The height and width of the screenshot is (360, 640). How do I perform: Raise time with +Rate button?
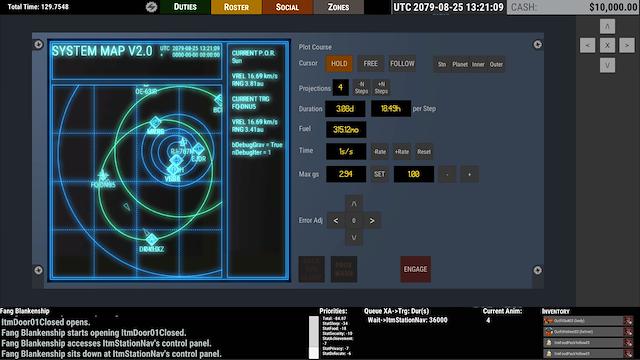click(x=402, y=152)
